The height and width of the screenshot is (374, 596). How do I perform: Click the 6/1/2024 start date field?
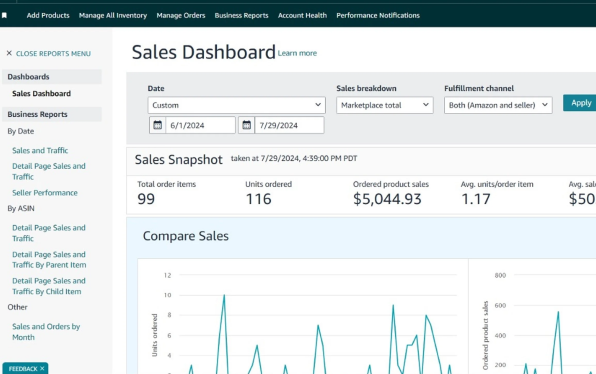pos(200,125)
